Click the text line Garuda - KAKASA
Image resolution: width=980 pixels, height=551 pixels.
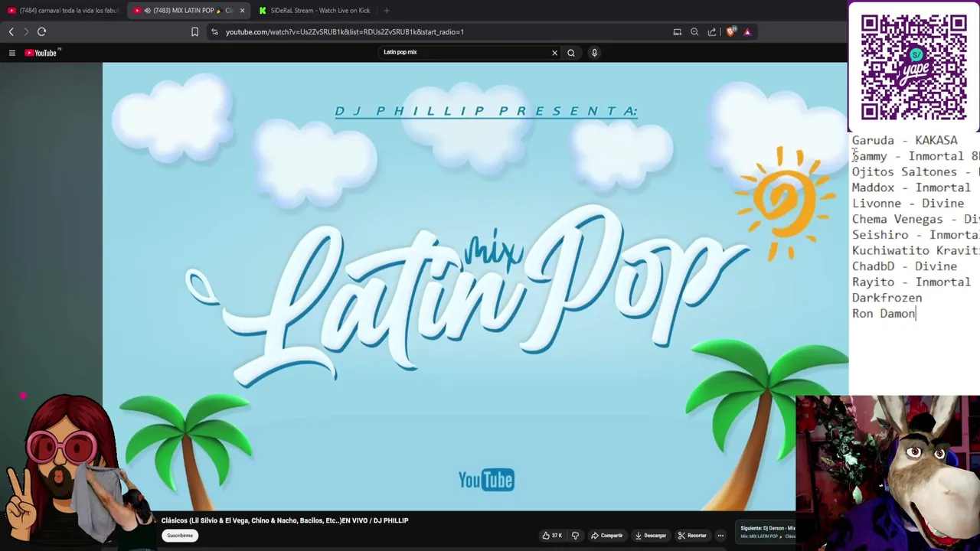click(904, 140)
